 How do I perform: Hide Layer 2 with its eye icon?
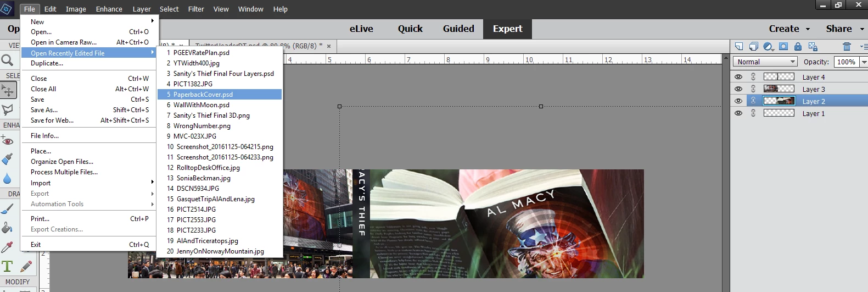[x=738, y=101]
